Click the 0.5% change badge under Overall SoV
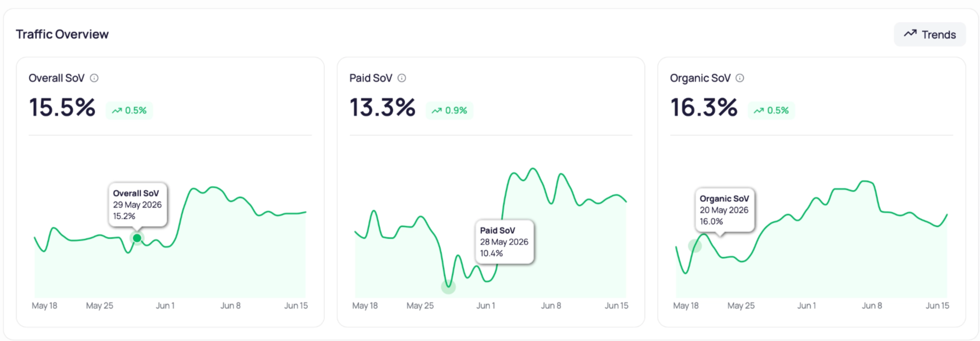This screenshot has width=980, height=341. [x=129, y=110]
